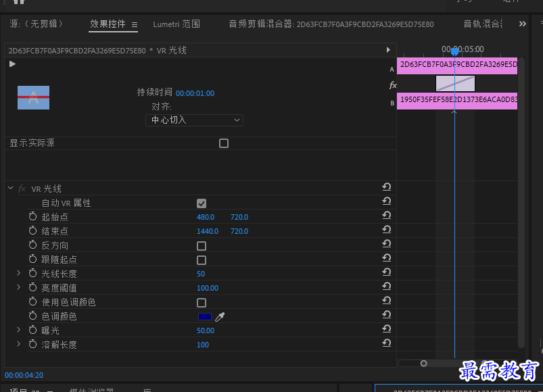Toggle animation stopwatch for 跟随起点
Screen dimensions: 543x392
(33, 259)
